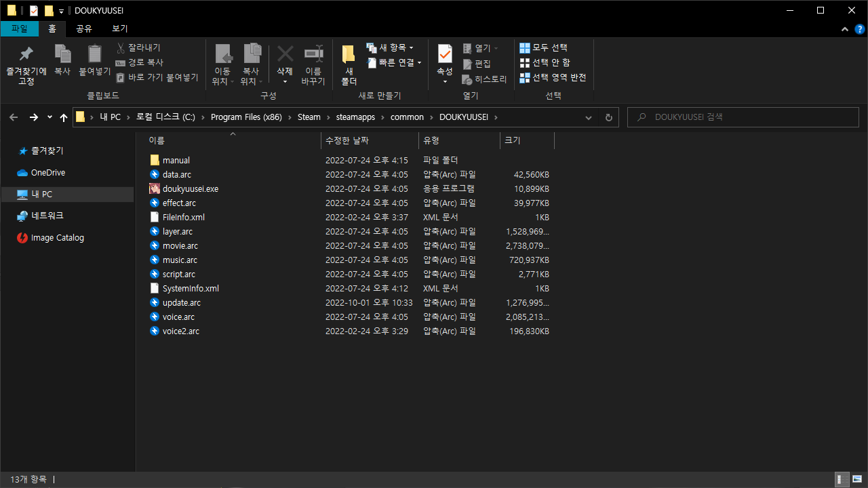The image size is (868, 488).
Task: Collapse the ribbon with the chevron
Action: click(844, 29)
